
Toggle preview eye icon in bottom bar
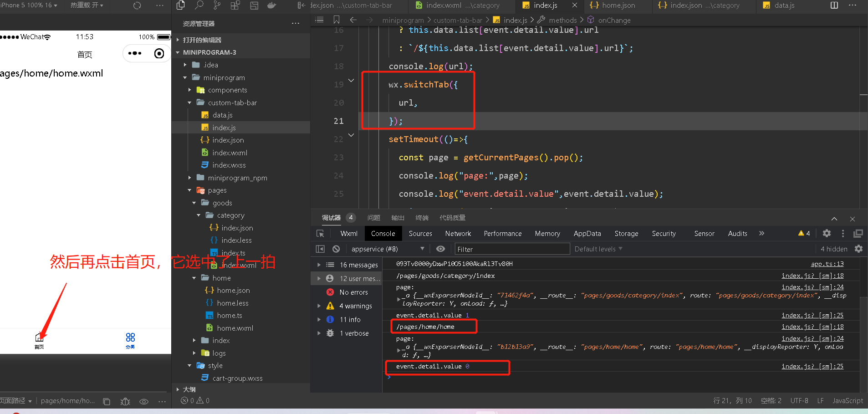point(144,401)
